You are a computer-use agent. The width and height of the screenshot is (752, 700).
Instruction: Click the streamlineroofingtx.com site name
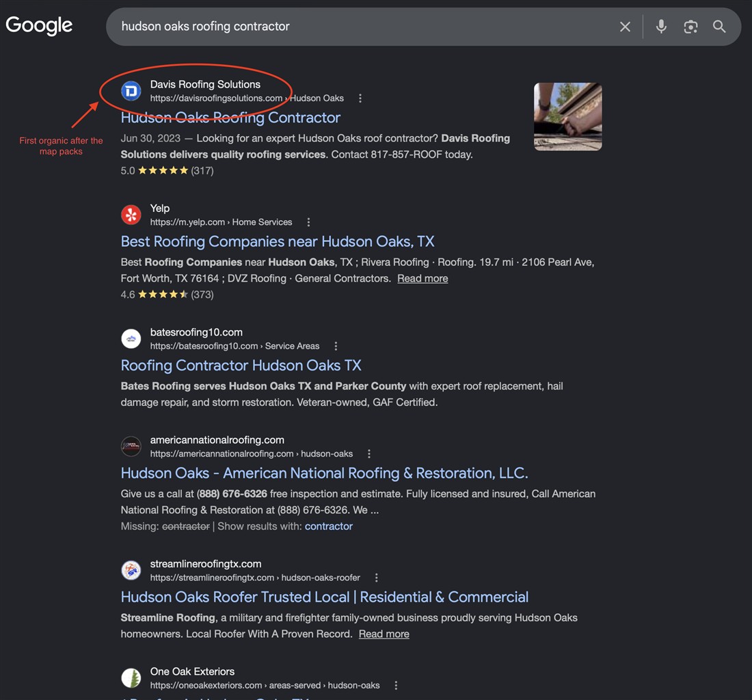pos(205,564)
